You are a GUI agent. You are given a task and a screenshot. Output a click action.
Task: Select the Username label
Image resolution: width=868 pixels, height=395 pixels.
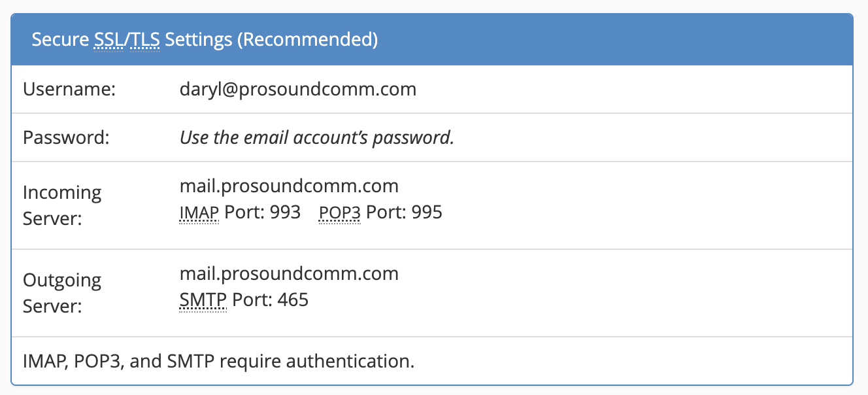point(69,89)
